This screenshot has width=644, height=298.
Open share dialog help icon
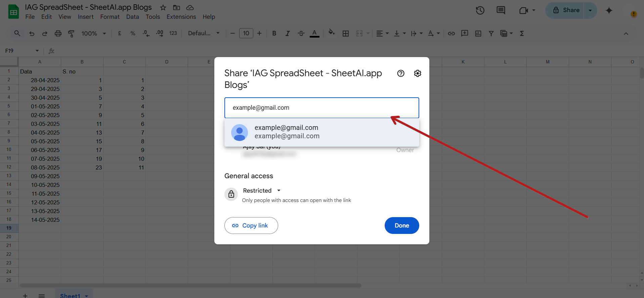point(401,73)
